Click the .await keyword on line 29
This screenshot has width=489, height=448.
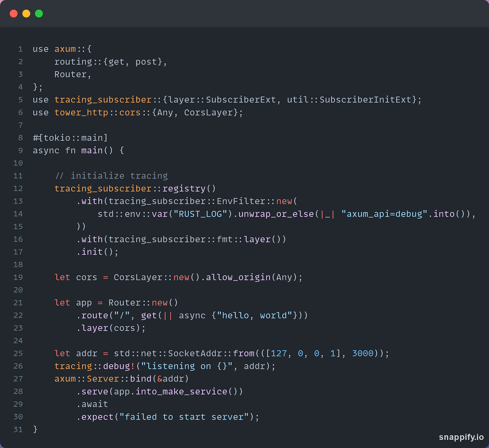pos(92,404)
